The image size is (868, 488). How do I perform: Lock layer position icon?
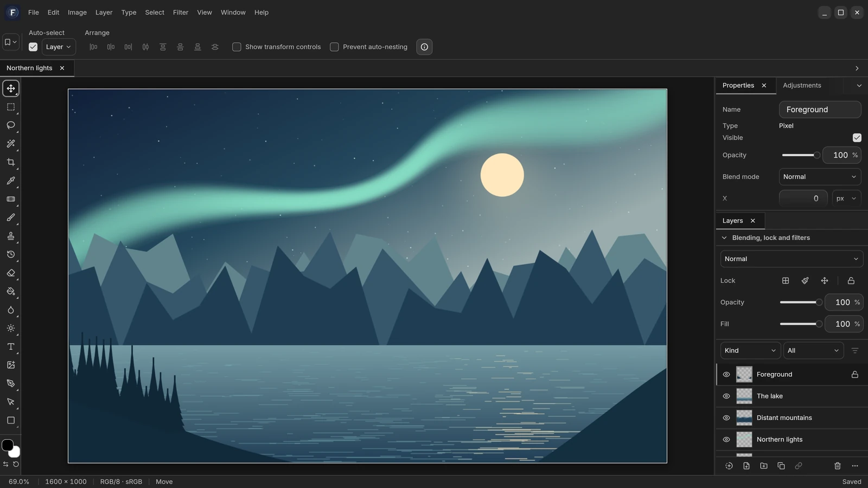coord(825,280)
